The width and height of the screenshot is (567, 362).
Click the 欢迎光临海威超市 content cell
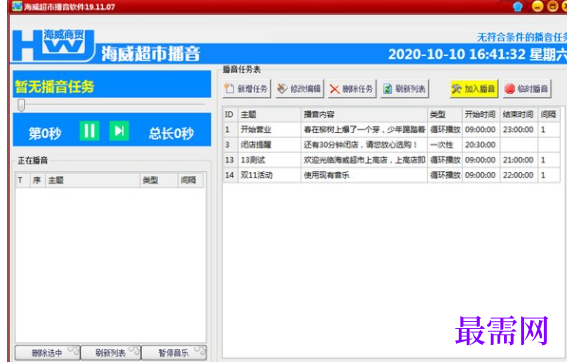point(364,160)
